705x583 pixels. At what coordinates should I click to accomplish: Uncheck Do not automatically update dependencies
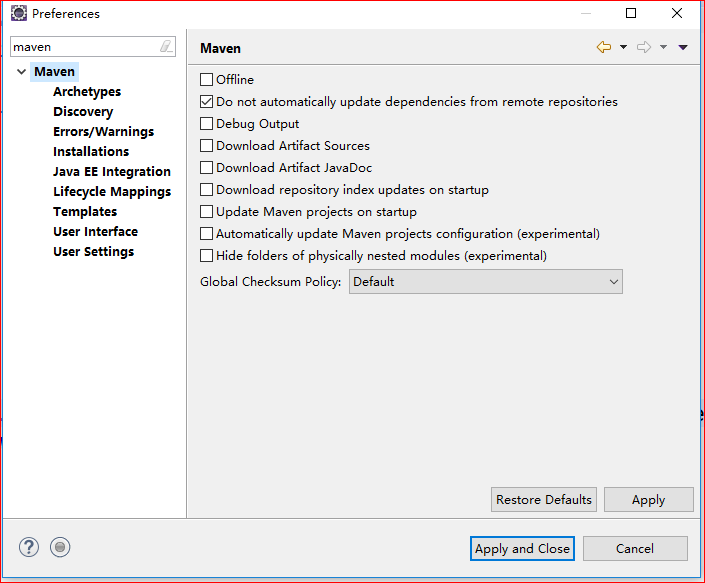tap(206, 102)
